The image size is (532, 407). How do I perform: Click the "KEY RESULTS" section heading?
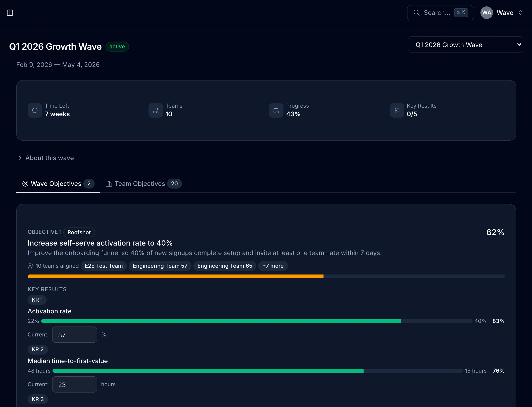pyautogui.click(x=47, y=289)
